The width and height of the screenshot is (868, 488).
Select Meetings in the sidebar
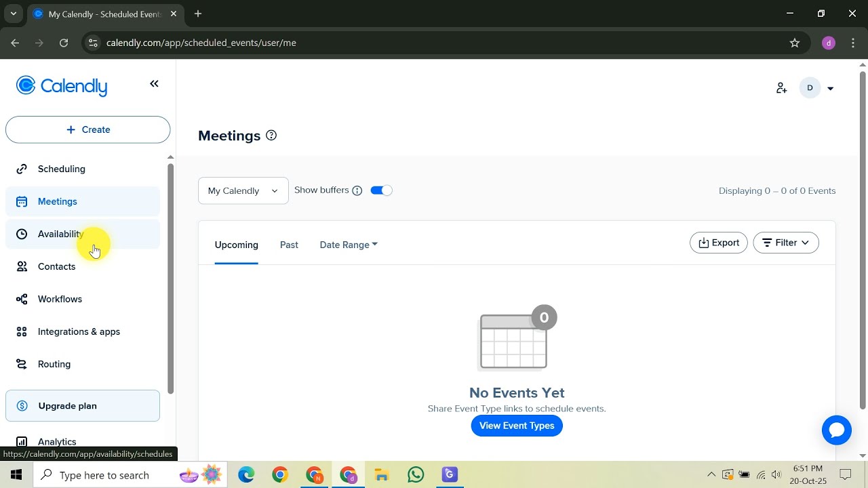pos(83,201)
